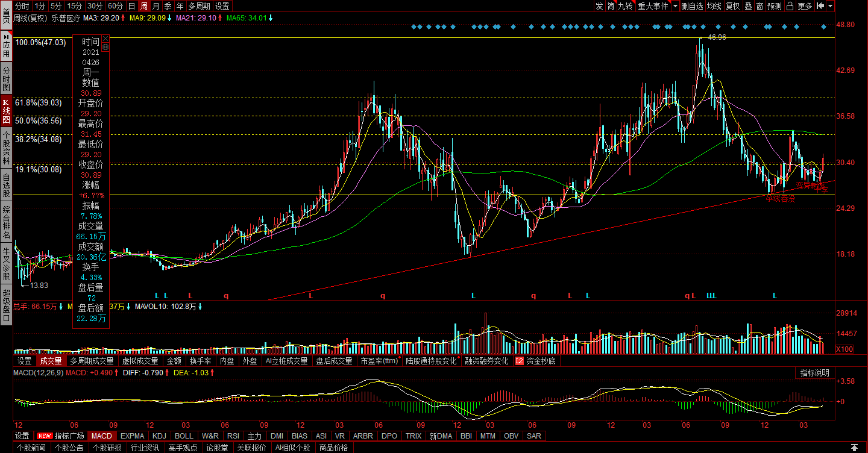Switch to 分时 period

(x=22, y=6)
